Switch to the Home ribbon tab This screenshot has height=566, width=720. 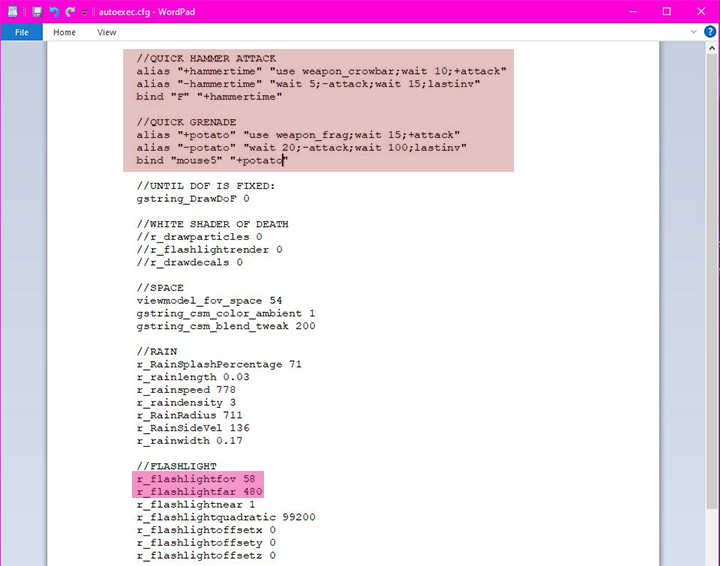pyautogui.click(x=64, y=32)
